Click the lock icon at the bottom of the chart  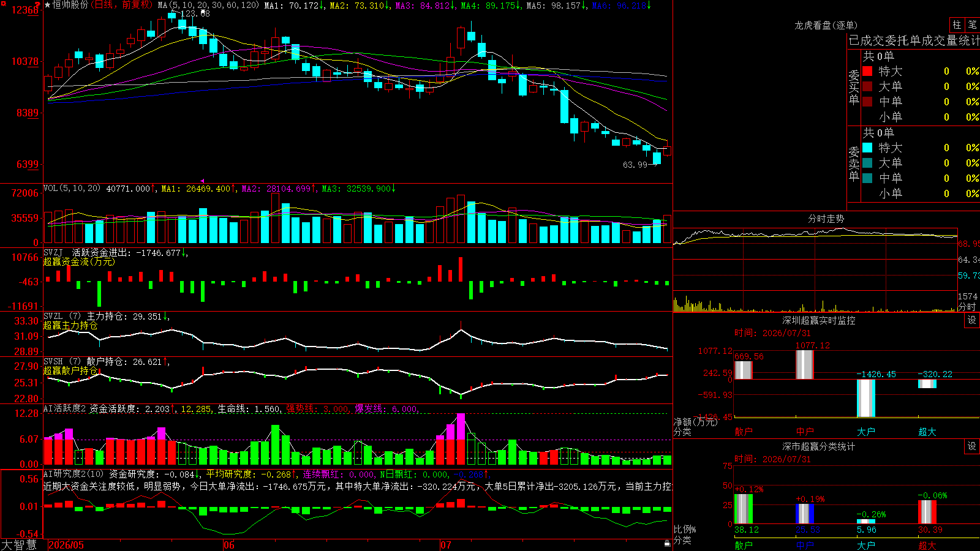pos(667,543)
